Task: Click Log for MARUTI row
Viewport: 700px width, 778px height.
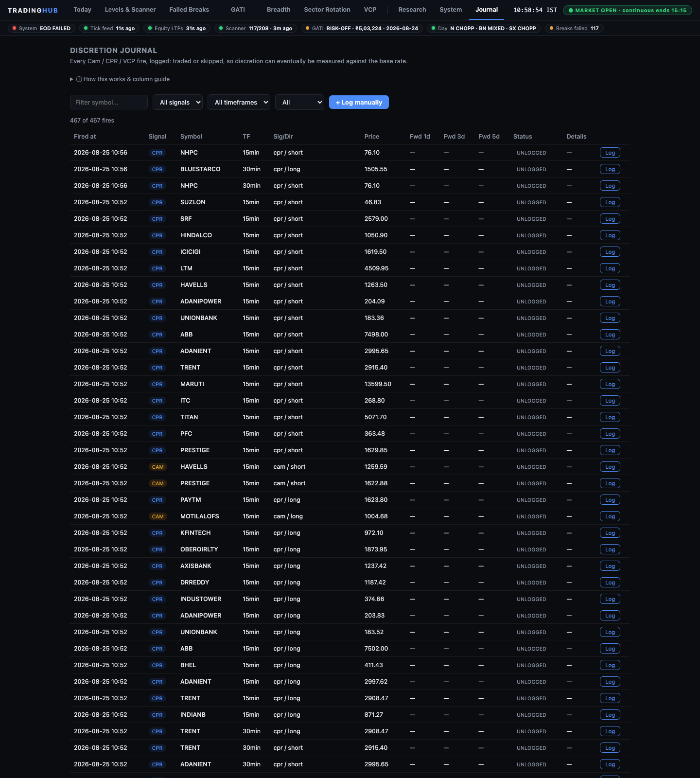Action: (x=610, y=384)
